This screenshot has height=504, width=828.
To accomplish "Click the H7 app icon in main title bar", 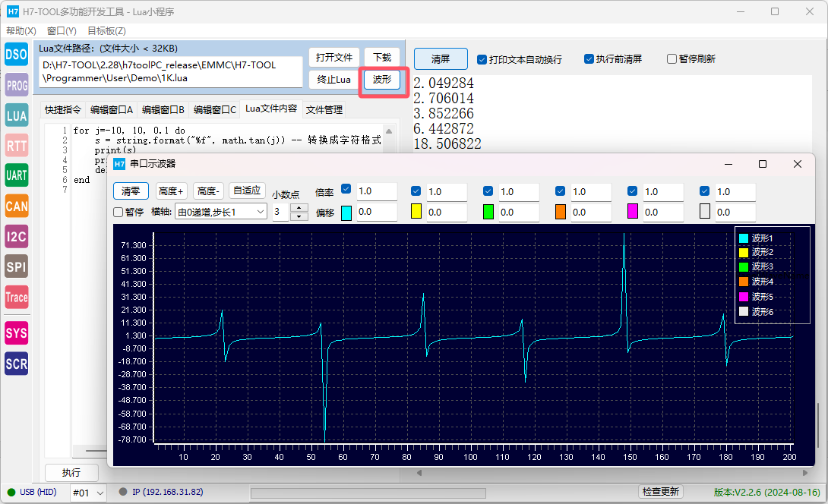I will pos(13,11).
